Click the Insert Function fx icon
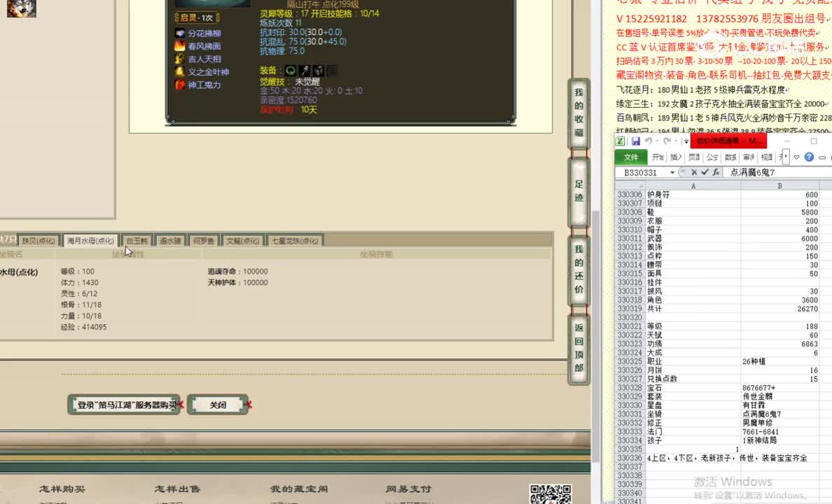This screenshot has height=504, width=832. (x=716, y=171)
